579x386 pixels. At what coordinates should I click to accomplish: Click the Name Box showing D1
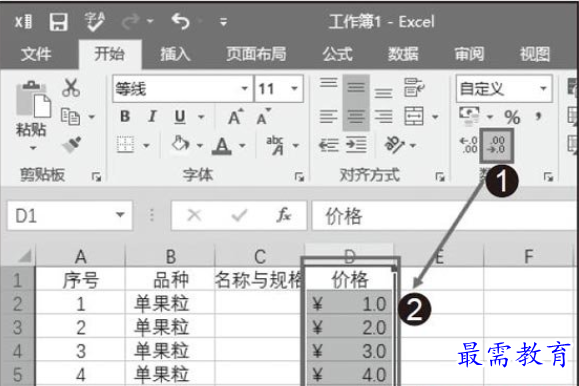pyautogui.click(x=70, y=216)
